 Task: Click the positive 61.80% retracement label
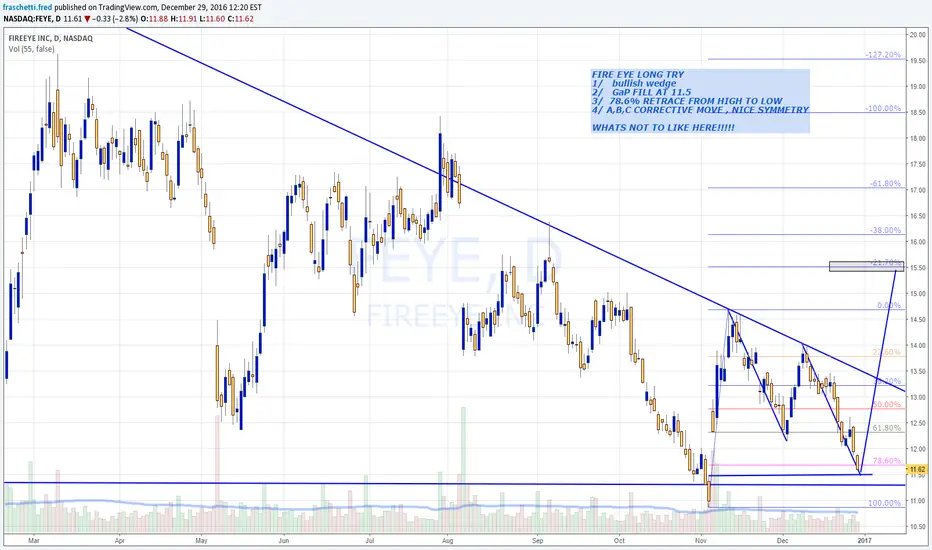[x=887, y=428]
